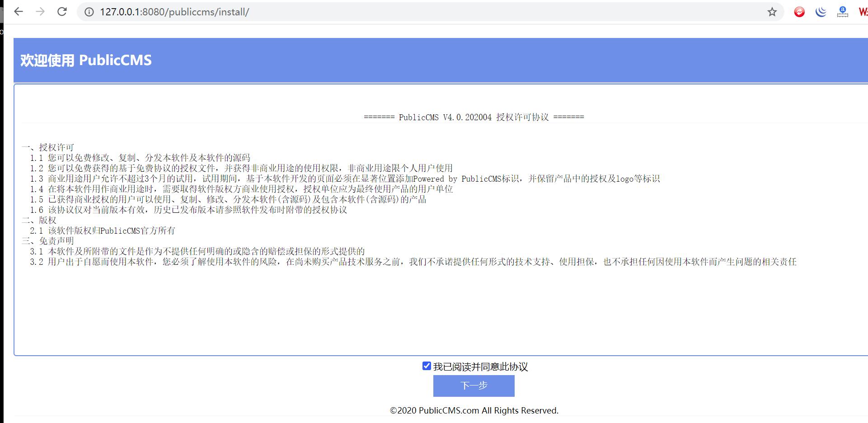
Task: Click license clause 1.3 about commercial trial
Action: (x=344, y=179)
